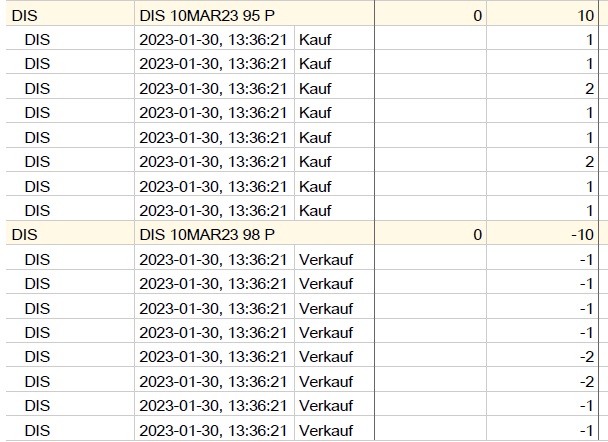Click the timestamp of the last Verkauf row

[x=213, y=430]
